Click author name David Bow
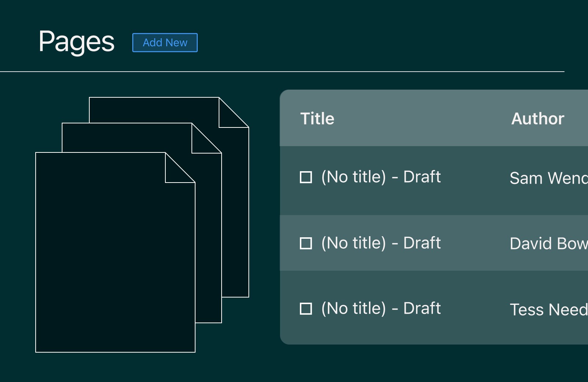 (x=549, y=244)
